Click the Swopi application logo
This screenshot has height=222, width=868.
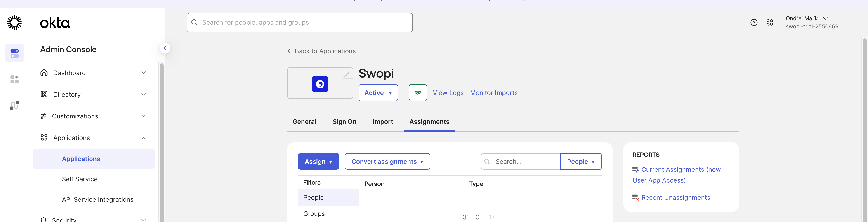(x=320, y=84)
